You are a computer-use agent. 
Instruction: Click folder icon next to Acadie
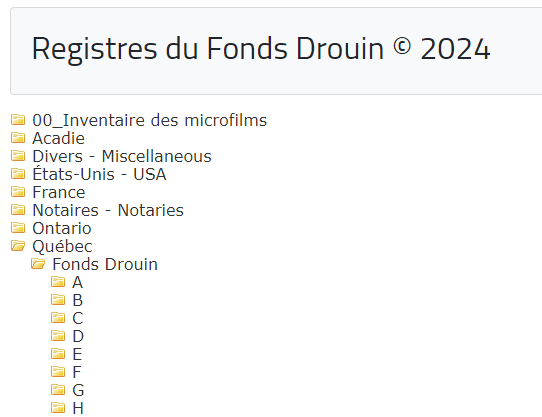[18, 138]
